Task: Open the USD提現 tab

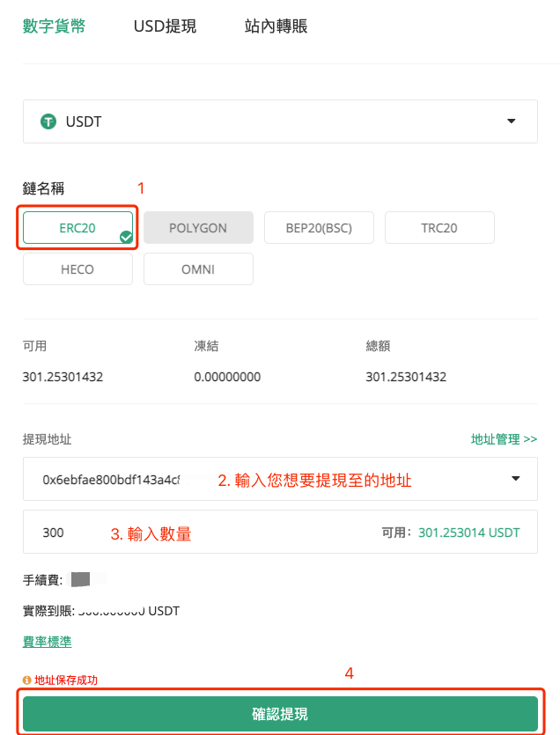Action: [165, 26]
